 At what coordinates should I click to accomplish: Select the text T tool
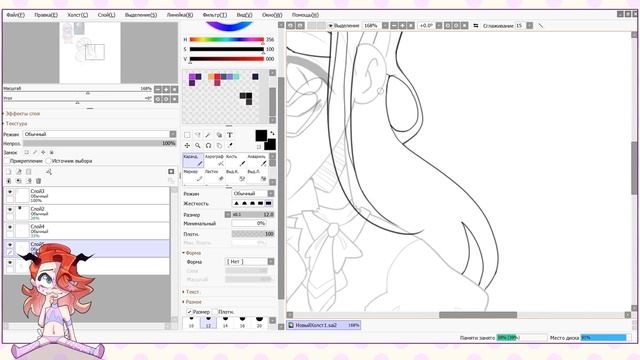click(x=230, y=135)
